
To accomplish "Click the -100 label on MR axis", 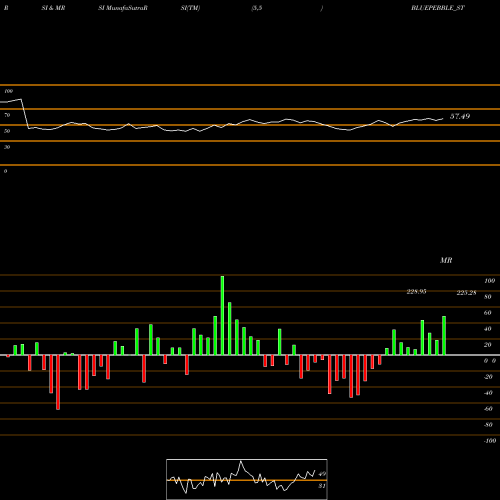I will (x=490, y=441).
